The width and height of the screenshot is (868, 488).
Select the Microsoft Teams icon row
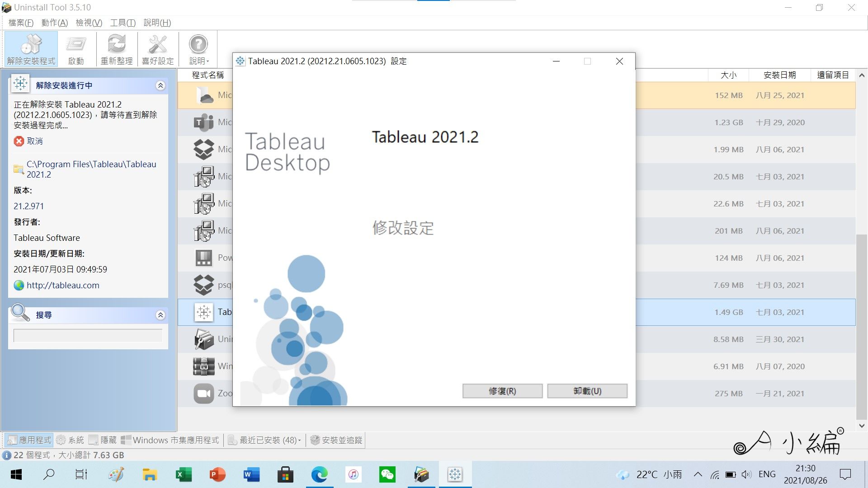(204, 122)
